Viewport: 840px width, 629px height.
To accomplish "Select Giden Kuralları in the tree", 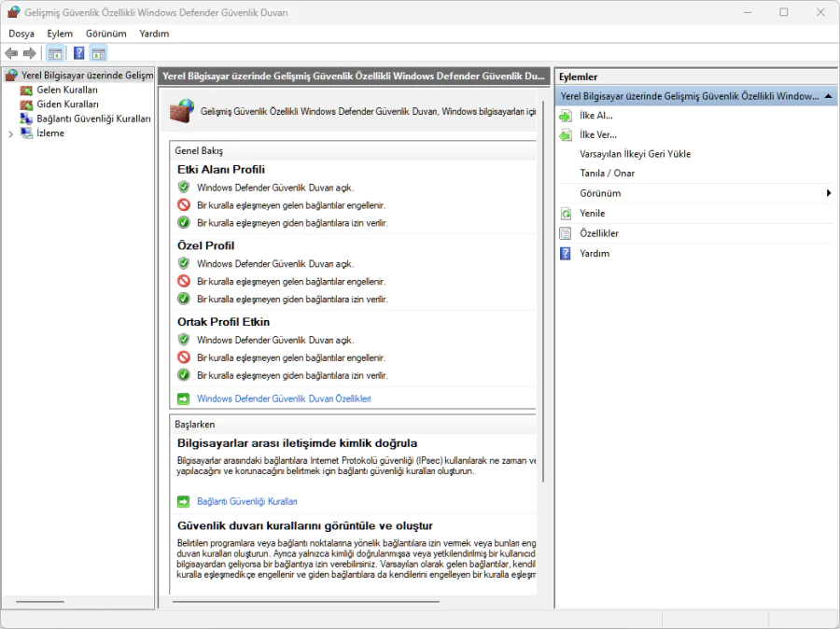I will [x=67, y=105].
